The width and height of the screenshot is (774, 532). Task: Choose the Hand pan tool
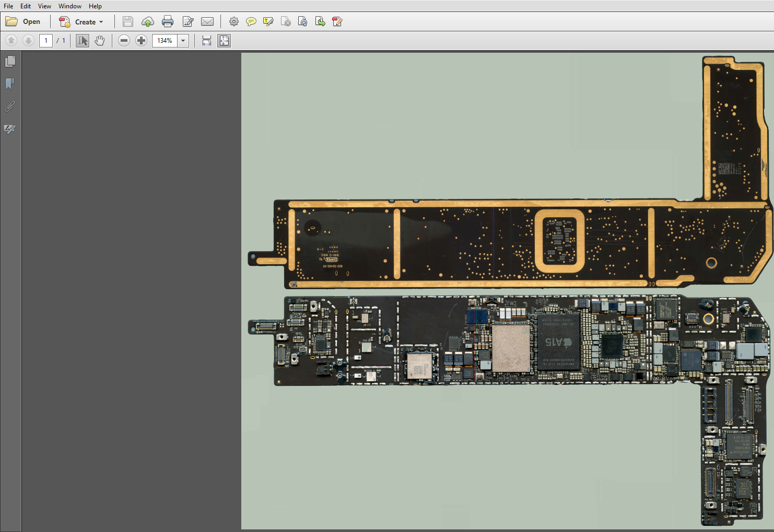(100, 41)
